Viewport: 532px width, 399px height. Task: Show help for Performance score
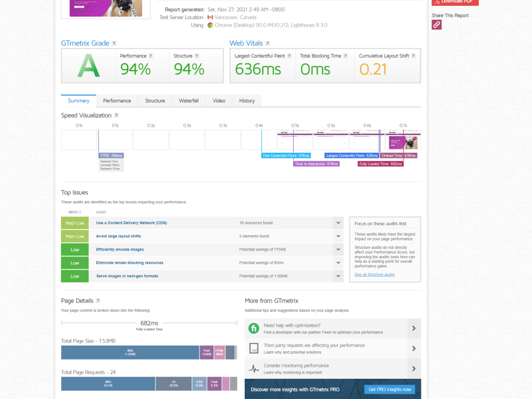[x=151, y=56]
